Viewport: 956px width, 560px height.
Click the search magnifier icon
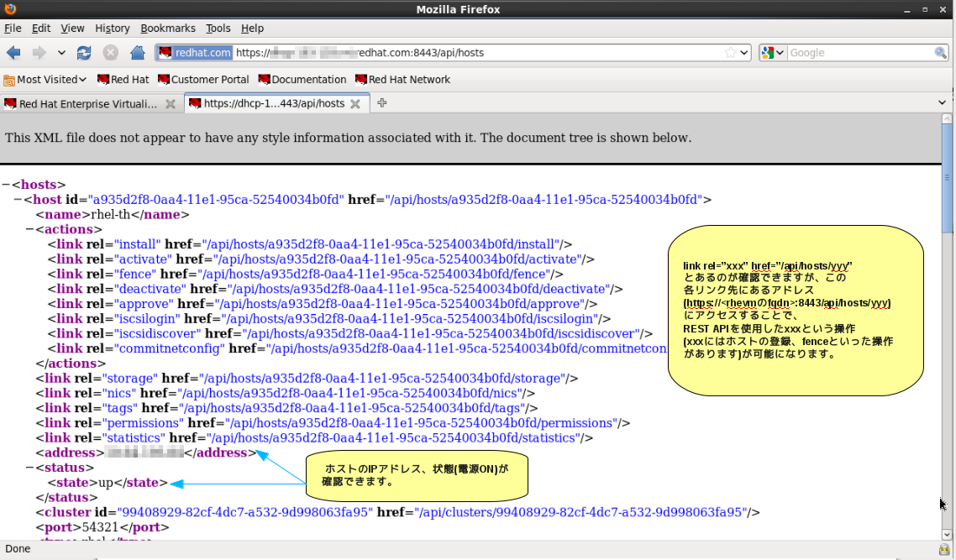coord(940,53)
